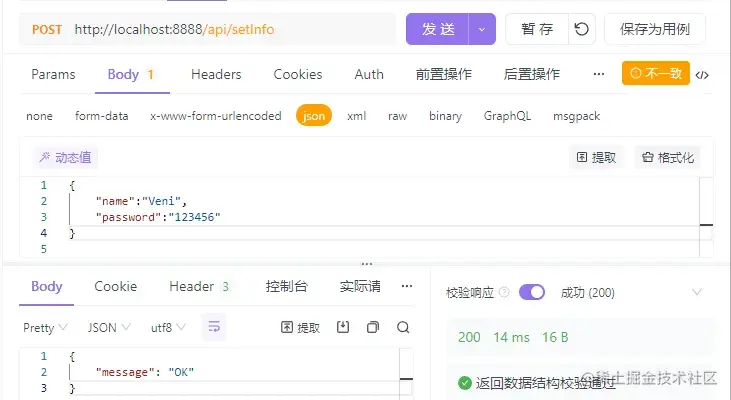Switch to the Params tab
The width and height of the screenshot is (731, 400).
coord(53,75)
